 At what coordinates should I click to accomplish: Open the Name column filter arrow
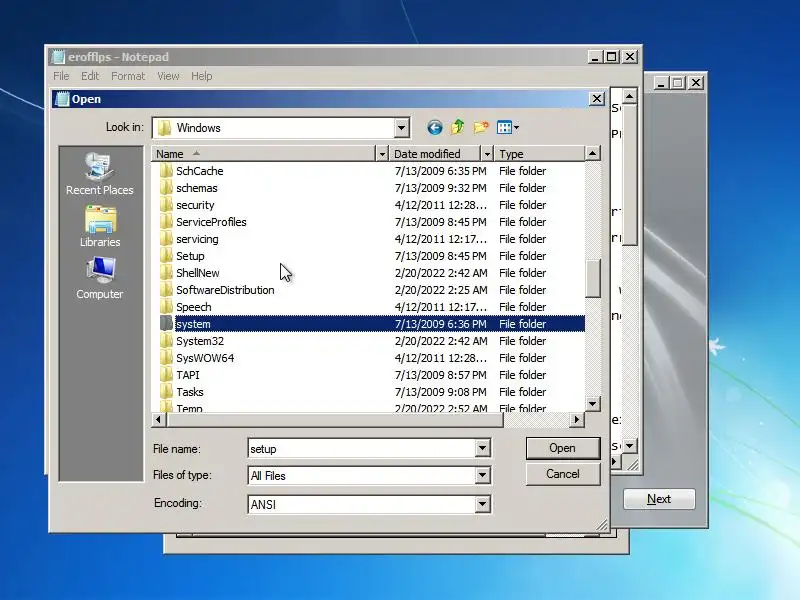point(382,154)
